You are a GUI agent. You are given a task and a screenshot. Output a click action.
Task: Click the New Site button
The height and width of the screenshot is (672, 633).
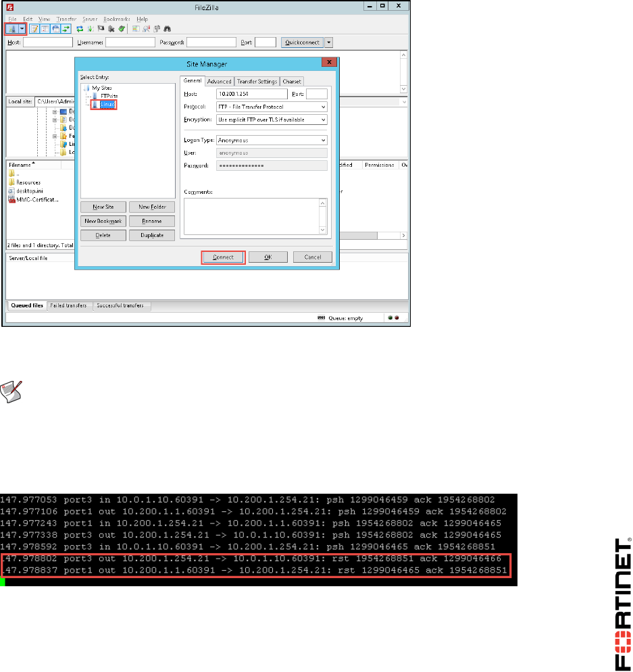[103, 207]
